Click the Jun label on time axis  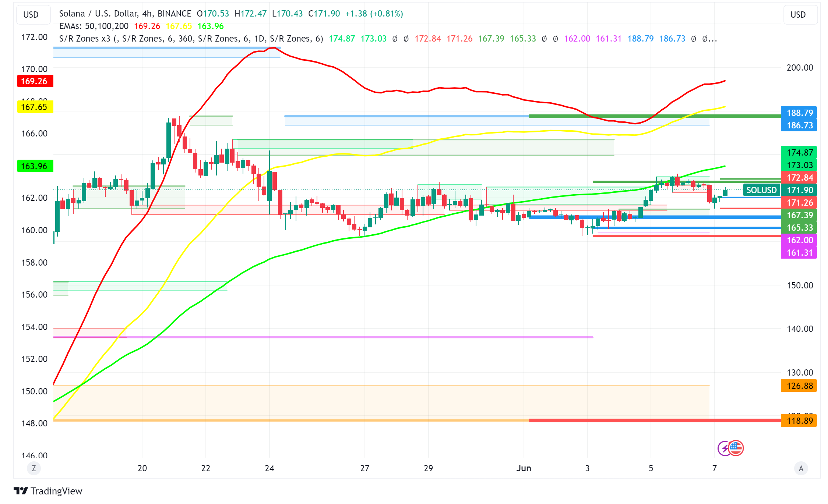coord(524,468)
